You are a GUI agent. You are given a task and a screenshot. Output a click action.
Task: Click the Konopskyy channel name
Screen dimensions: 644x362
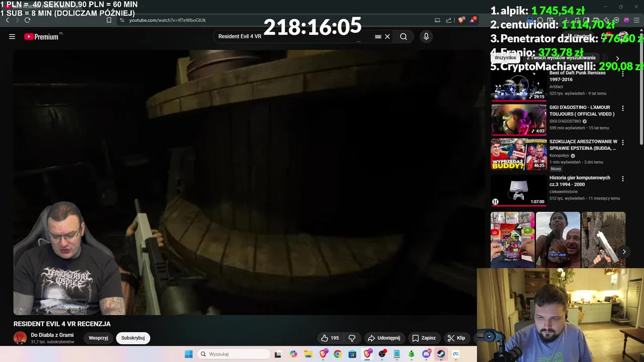[559, 156]
